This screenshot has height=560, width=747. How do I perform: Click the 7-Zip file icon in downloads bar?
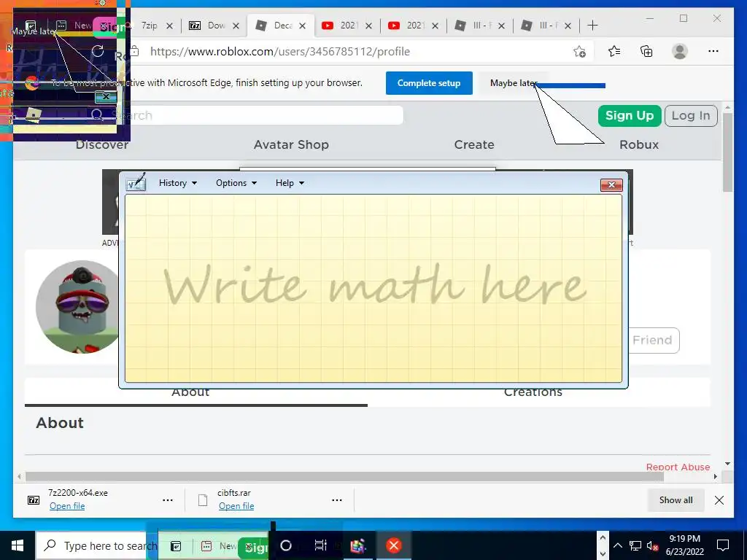pos(34,500)
